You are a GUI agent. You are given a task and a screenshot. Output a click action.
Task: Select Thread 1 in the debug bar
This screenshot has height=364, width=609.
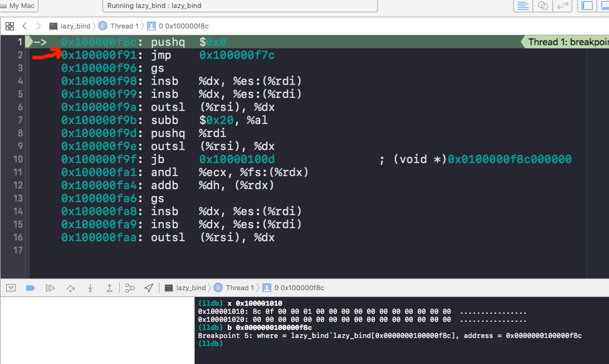(x=234, y=288)
